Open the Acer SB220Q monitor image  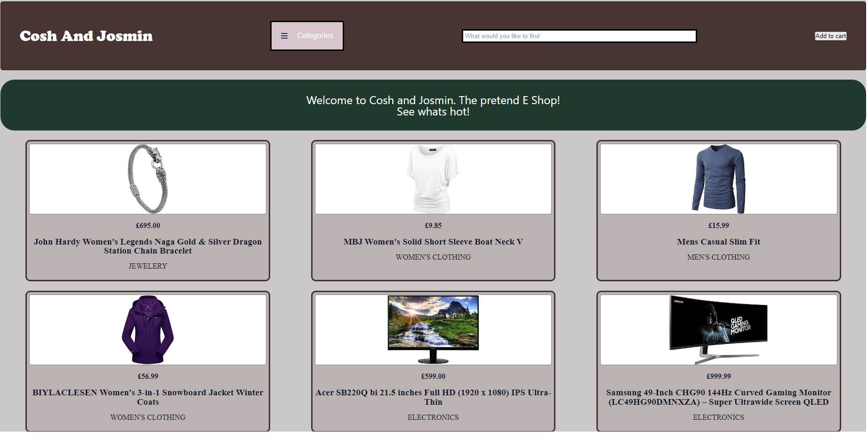pos(433,330)
